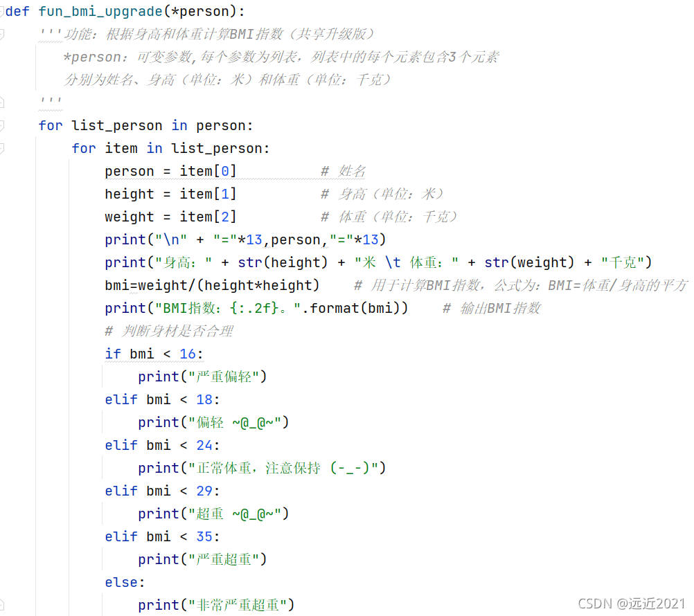Fold the 'for item in list_person' loop
This screenshot has height=616, width=694.
click(1, 148)
